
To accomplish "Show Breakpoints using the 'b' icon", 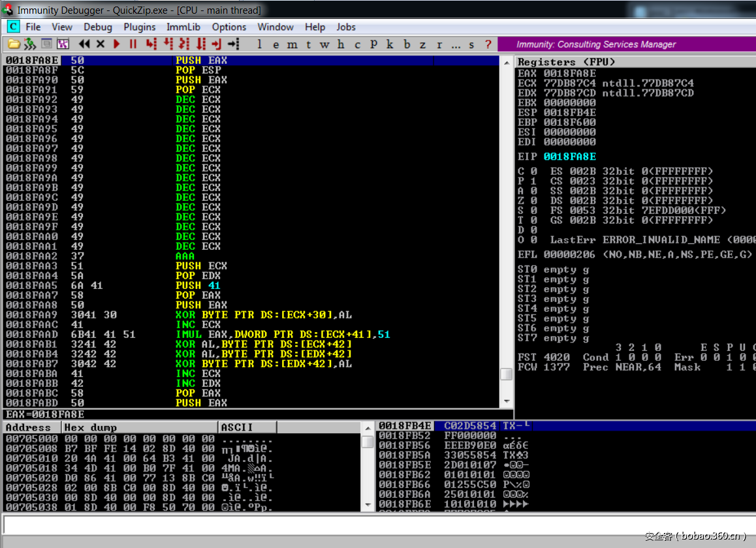I will pyautogui.click(x=406, y=44).
